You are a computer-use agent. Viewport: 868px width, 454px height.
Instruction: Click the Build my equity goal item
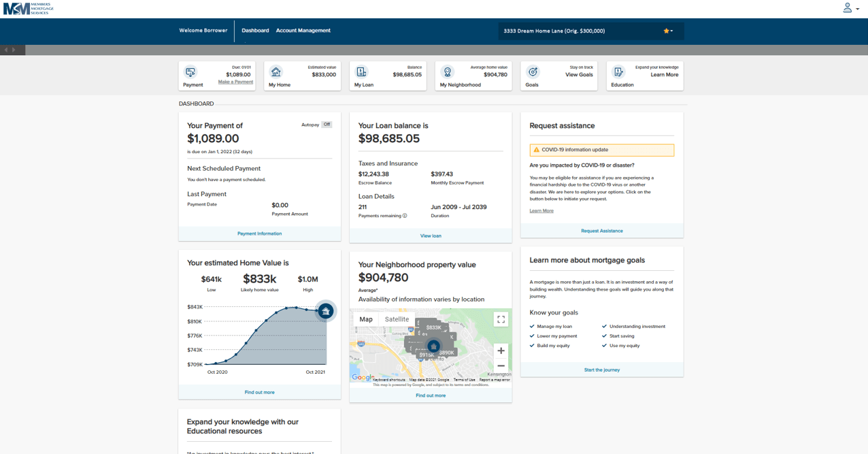[550, 346]
